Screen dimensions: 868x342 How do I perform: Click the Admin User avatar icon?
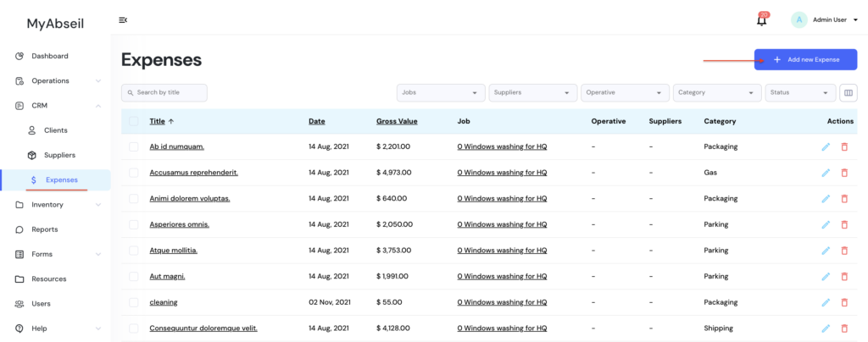point(798,19)
